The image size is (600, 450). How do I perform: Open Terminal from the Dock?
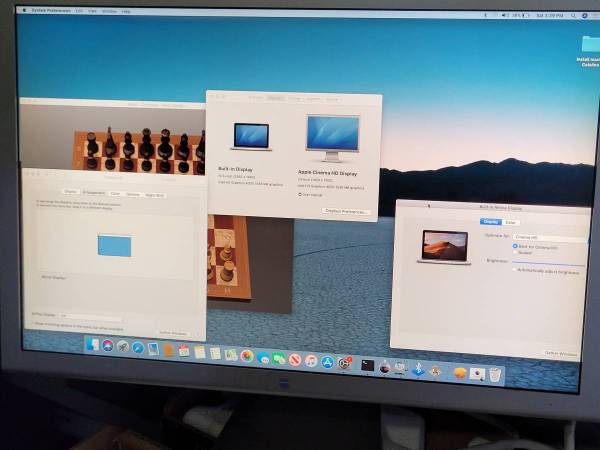[x=367, y=365]
